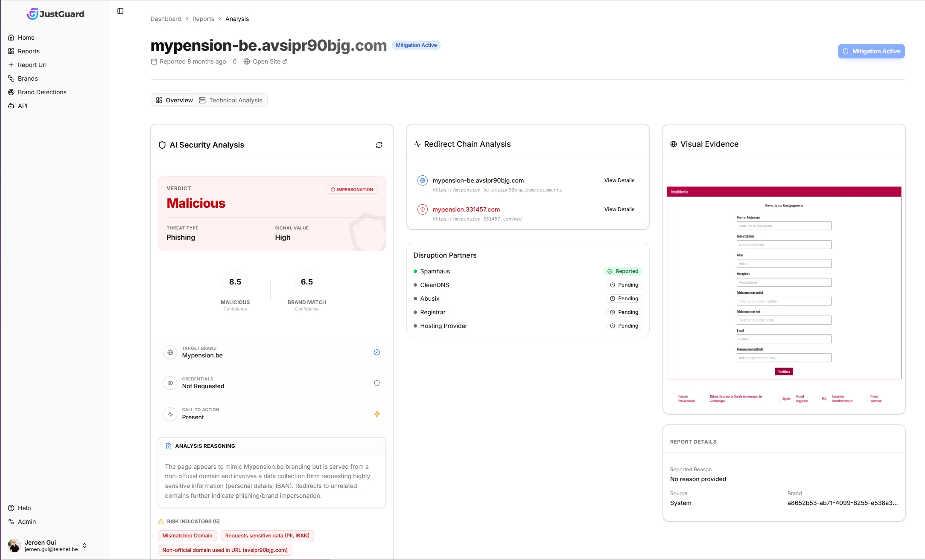Click the globe icon next to the first redirect URL
The height and width of the screenshot is (560, 925).
pyautogui.click(x=422, y=180)
